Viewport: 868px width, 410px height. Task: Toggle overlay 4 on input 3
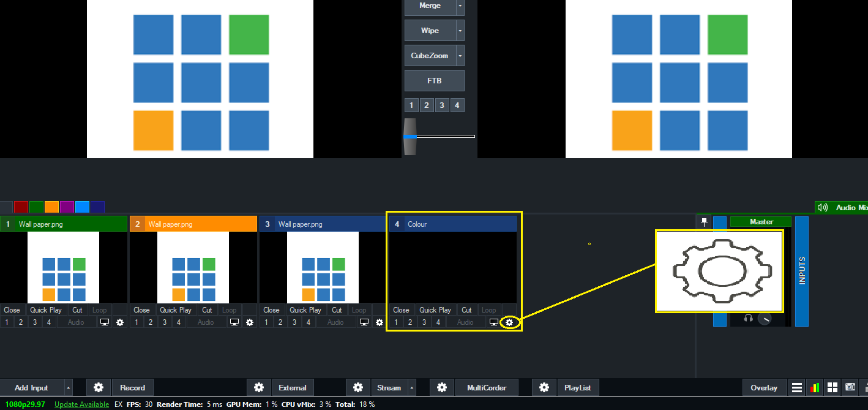pyautogui.click(x=308, y=322)
